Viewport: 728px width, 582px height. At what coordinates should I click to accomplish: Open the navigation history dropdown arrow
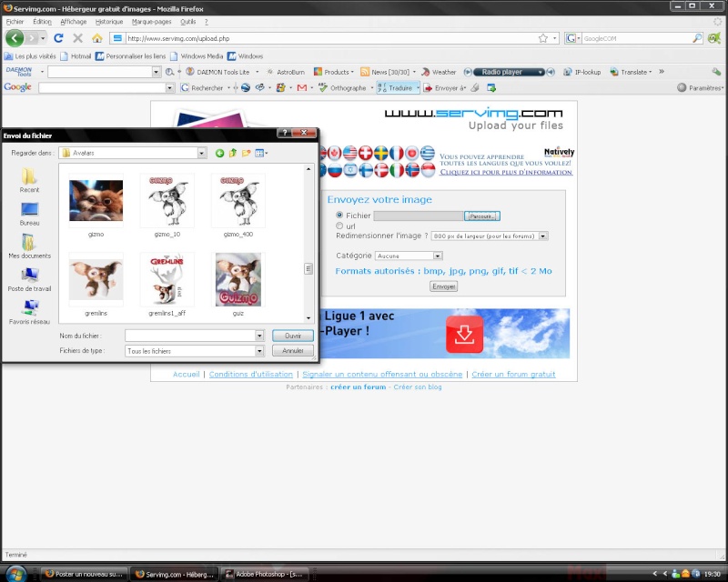(43, 38)
